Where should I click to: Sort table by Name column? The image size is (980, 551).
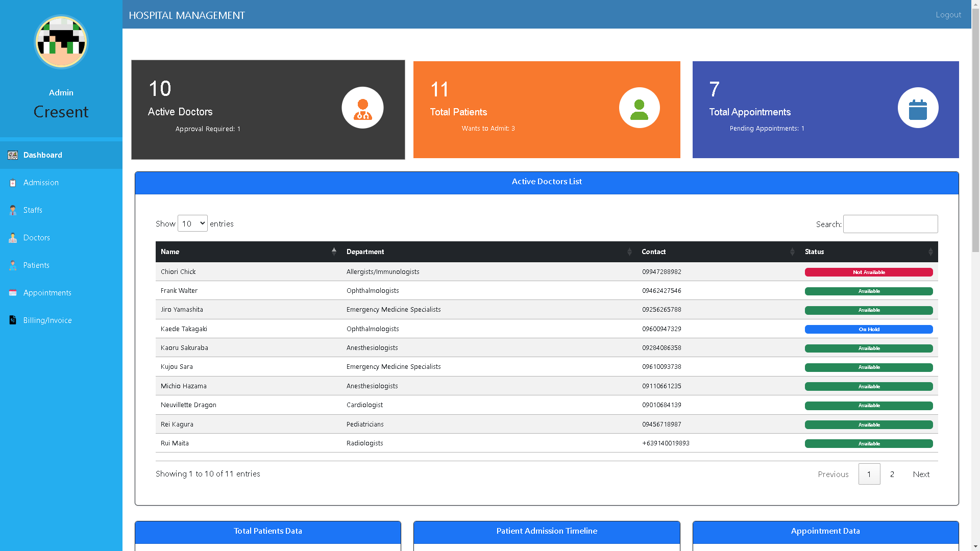[248, 252]
